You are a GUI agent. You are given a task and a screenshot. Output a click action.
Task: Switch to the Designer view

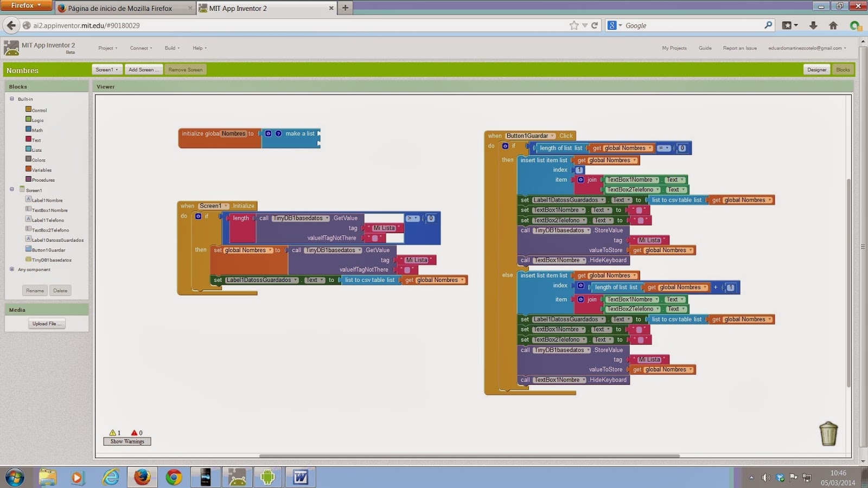point(816,69)
